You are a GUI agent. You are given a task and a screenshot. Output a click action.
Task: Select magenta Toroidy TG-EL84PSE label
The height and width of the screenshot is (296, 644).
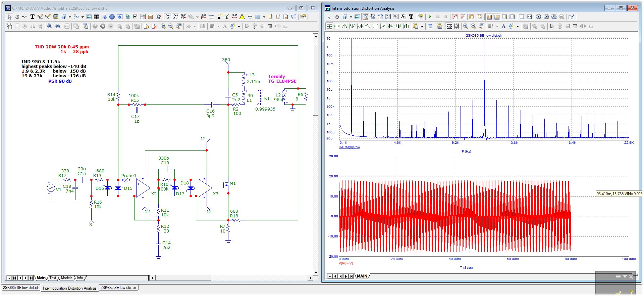pos(282,79)
